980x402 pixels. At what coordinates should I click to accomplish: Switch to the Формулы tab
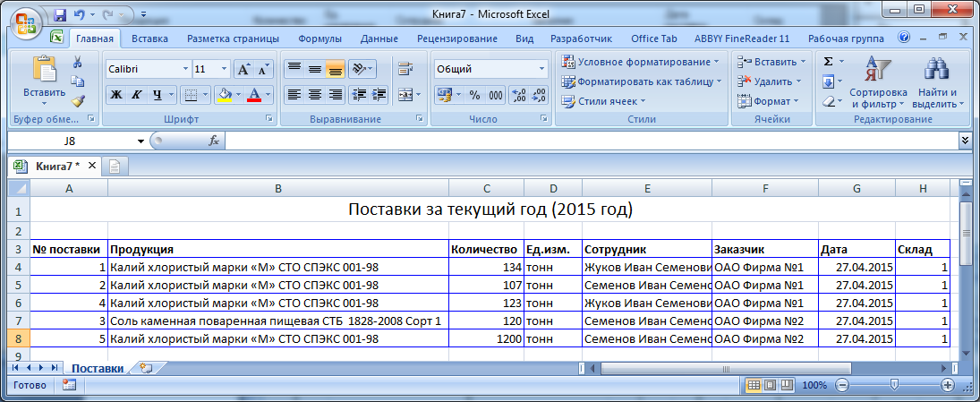click(320, 38)
